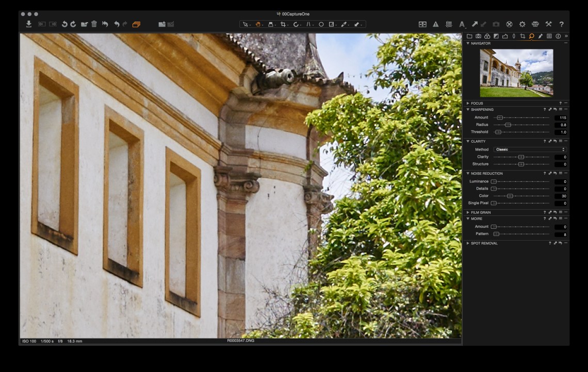Screen dimensions: 588x372
Task: Toggle the grid overlay icon
Action: [x=449, y=24]
